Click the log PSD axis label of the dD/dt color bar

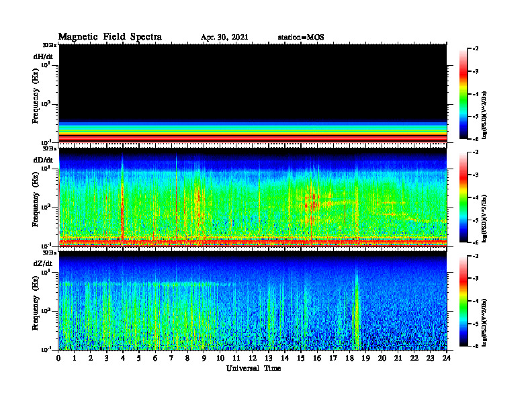pos(484,218)
